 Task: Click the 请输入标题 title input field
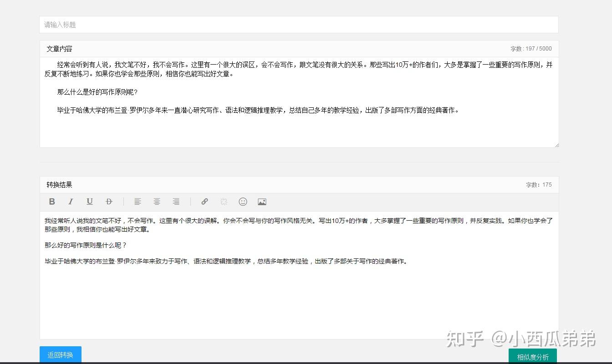tap(299, 25)
